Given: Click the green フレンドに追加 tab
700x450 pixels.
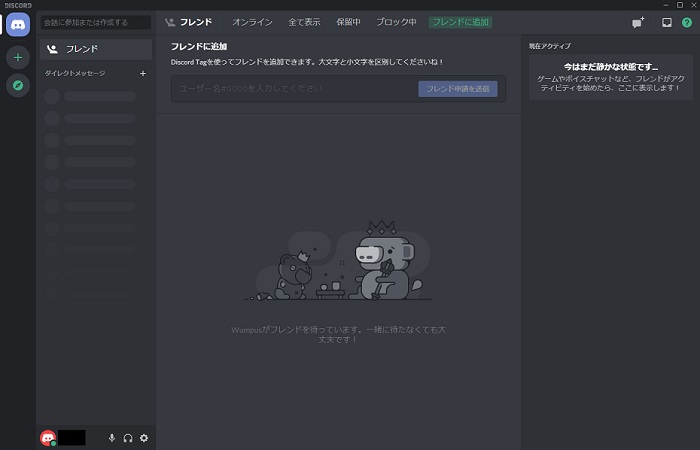Looking at the screenshot, I should tap(460, 22).
